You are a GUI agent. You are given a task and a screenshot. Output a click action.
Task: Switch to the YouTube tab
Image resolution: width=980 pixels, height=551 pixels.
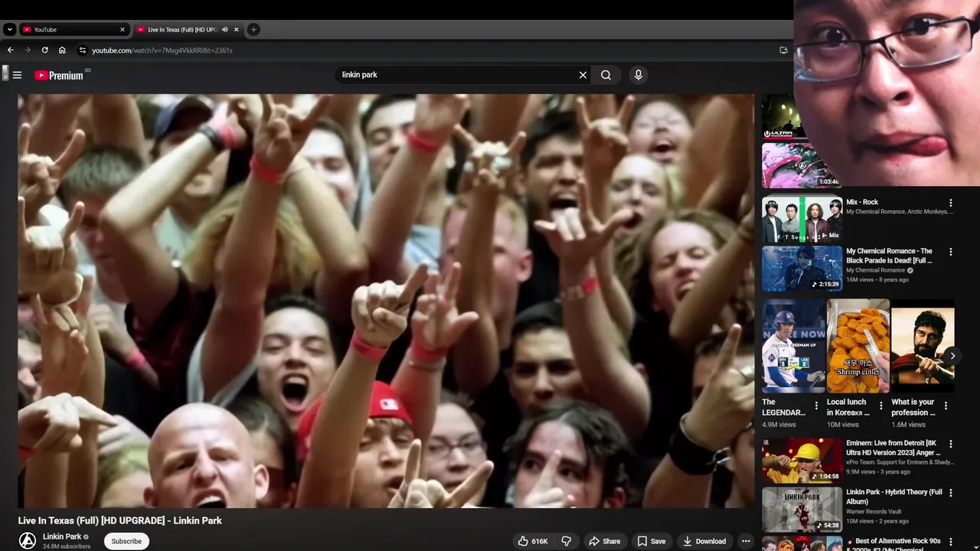point(73,30)
